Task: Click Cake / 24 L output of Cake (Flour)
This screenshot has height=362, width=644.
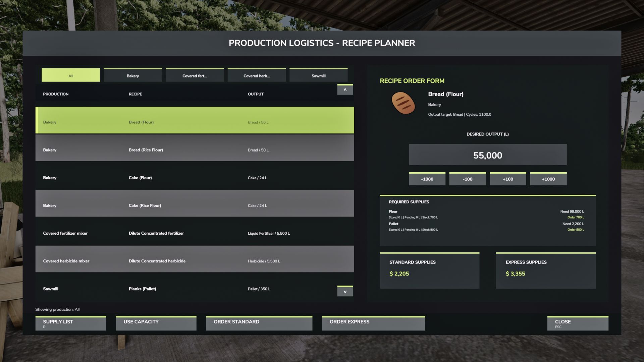Action: point(257,178)
